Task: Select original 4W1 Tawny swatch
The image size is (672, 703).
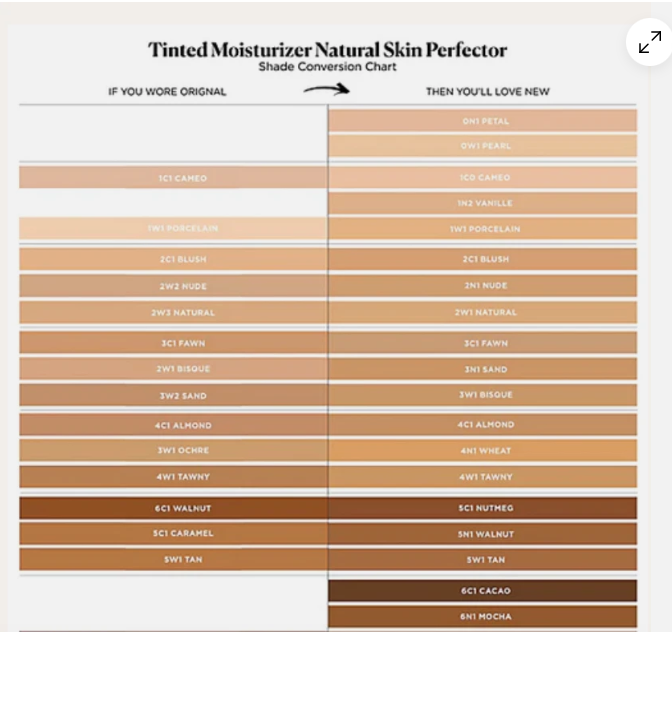Action: (173, 477)
